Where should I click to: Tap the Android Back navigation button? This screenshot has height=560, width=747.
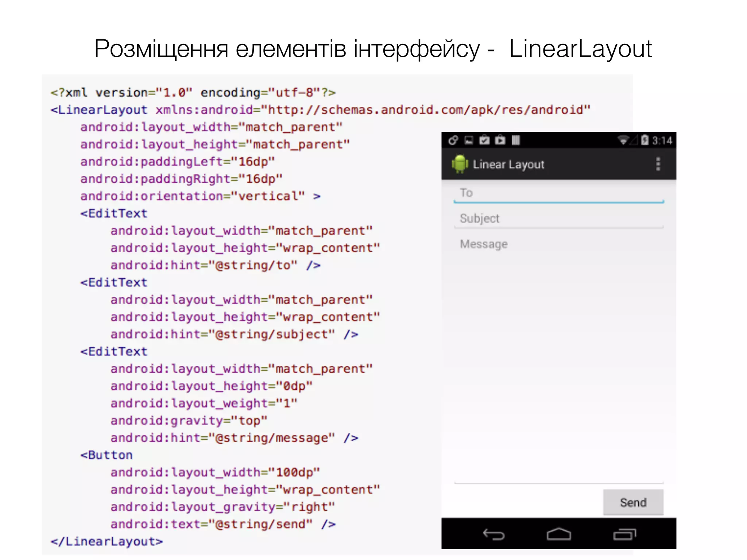pos(494,534)
